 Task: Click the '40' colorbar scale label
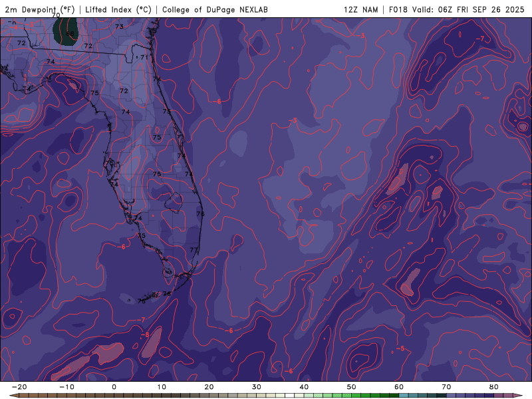(304, 387)
